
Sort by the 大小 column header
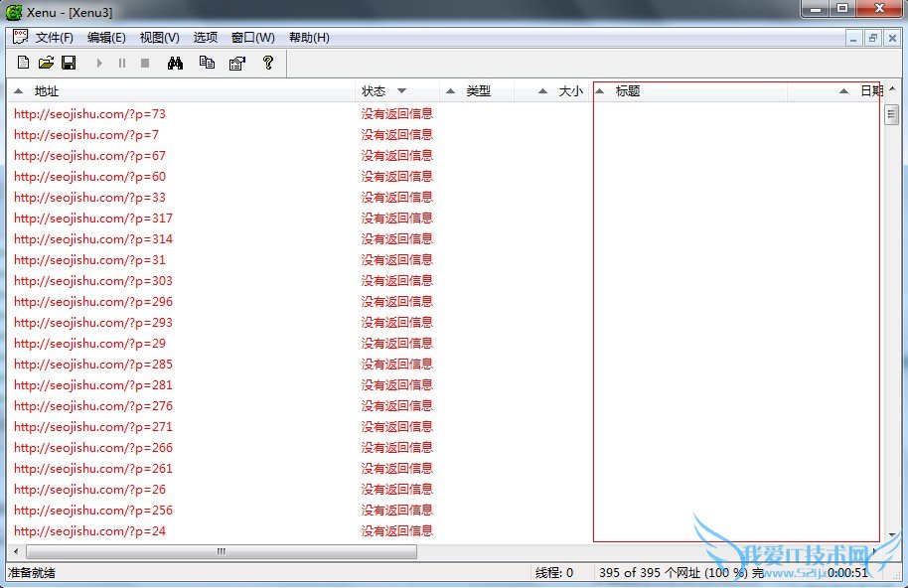(x=552, y=90)
